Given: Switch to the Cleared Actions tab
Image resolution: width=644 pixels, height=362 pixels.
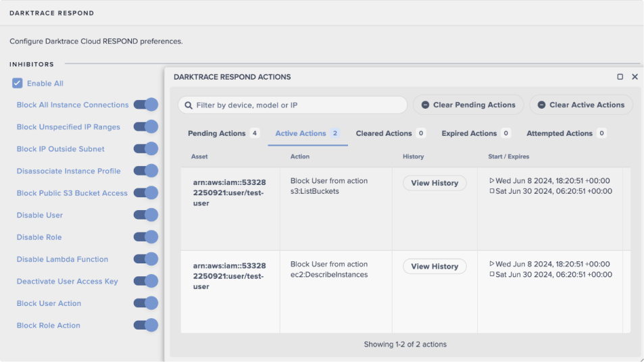Looking at the screenshot, I should [383, 134].
